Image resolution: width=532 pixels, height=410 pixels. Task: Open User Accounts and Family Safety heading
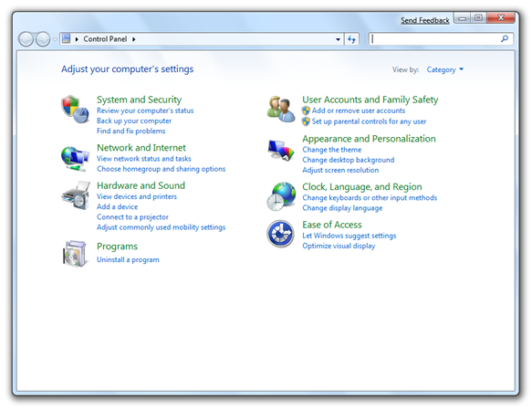(x=370, y=100)
